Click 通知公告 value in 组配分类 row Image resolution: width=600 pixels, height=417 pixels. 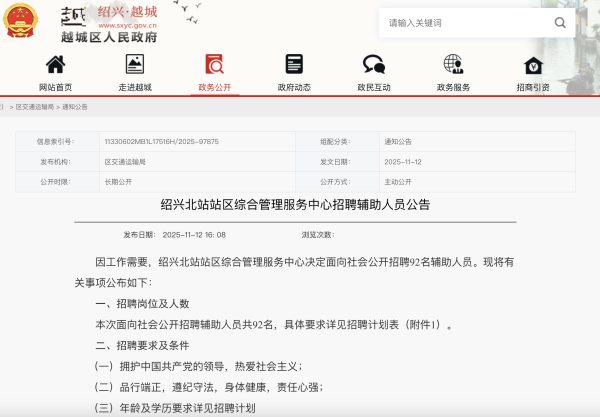coord(398,142)
